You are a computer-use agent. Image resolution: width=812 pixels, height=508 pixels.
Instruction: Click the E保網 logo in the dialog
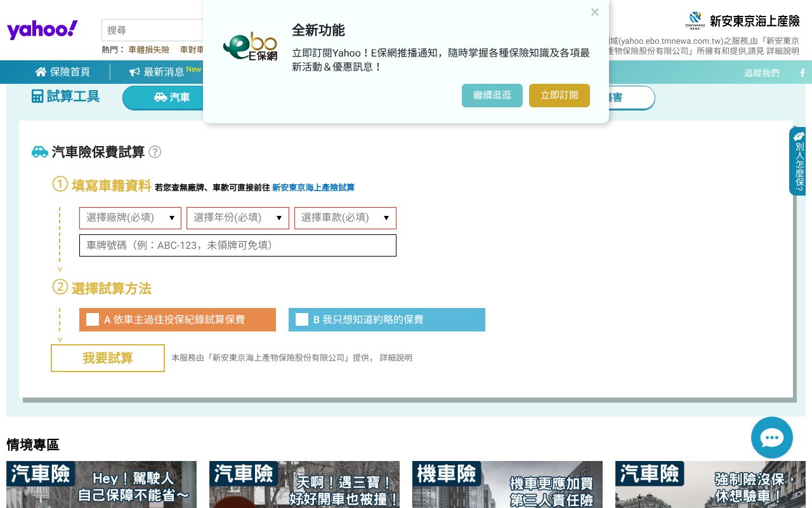pos(251,46)
